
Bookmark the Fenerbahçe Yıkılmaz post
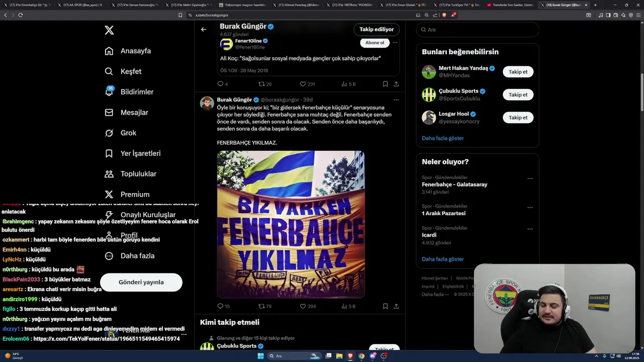[x=385, y=306]
